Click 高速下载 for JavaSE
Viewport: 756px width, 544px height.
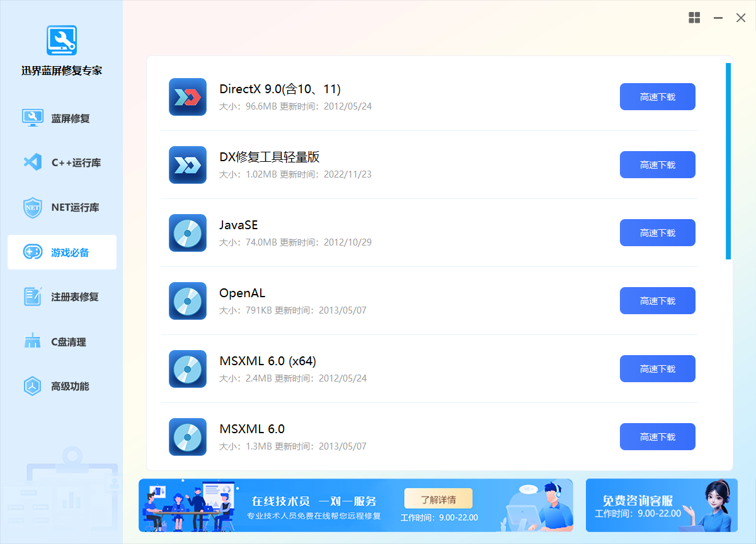pos(657,233)
